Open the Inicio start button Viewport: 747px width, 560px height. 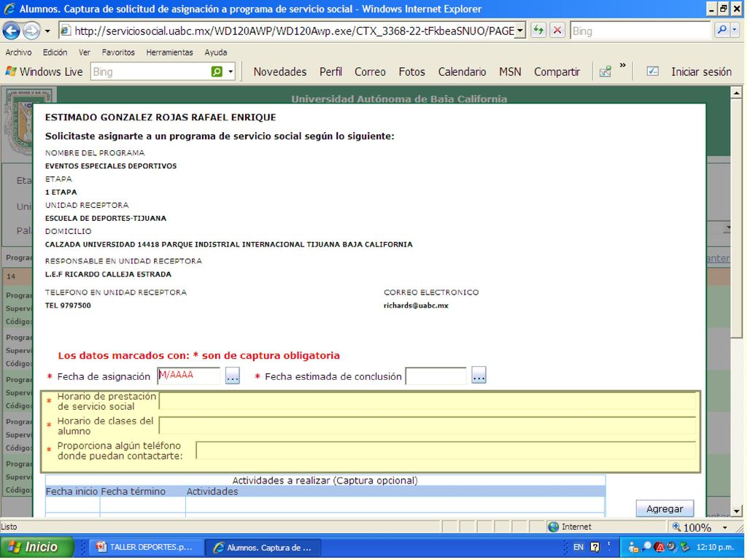click(x=36, y=547)
